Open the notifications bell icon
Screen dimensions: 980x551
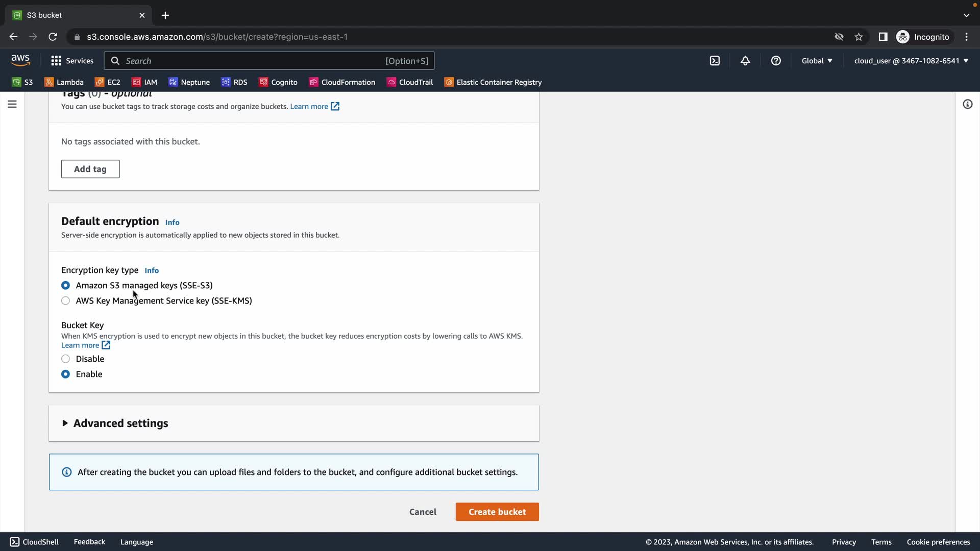(x=745, y=61)
